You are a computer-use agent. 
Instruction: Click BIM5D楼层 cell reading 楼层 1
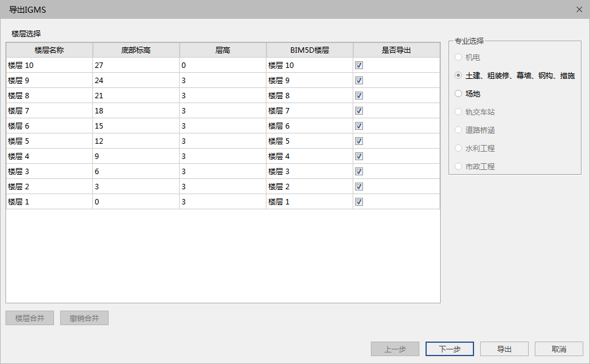(310, 202)
